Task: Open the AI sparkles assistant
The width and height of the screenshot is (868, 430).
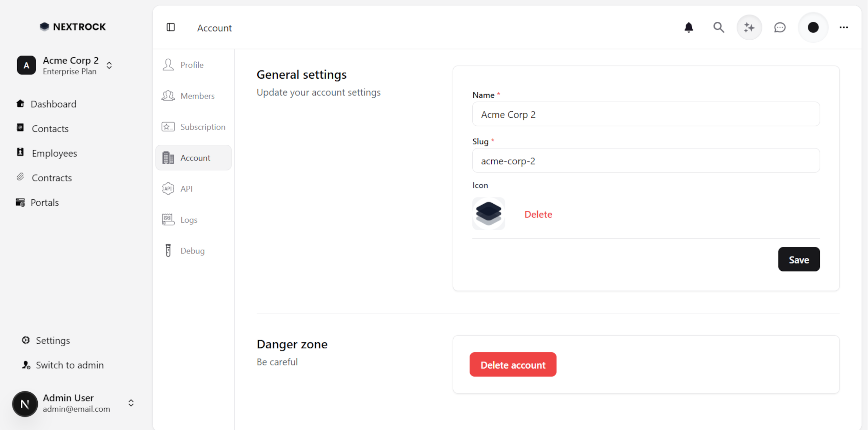Action: point(749,27)
